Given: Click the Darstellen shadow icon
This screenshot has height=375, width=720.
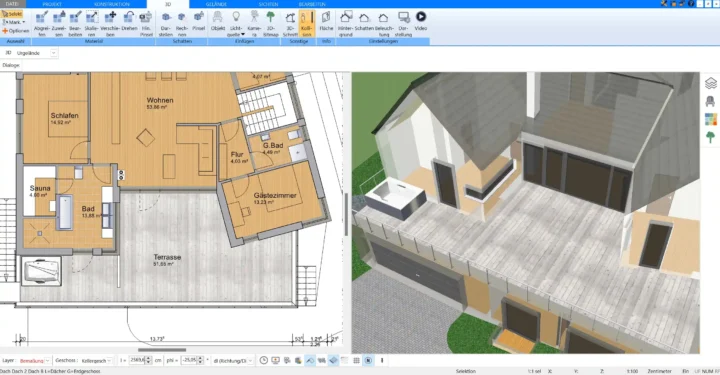Looking at the screenshot, I should 166,24.
